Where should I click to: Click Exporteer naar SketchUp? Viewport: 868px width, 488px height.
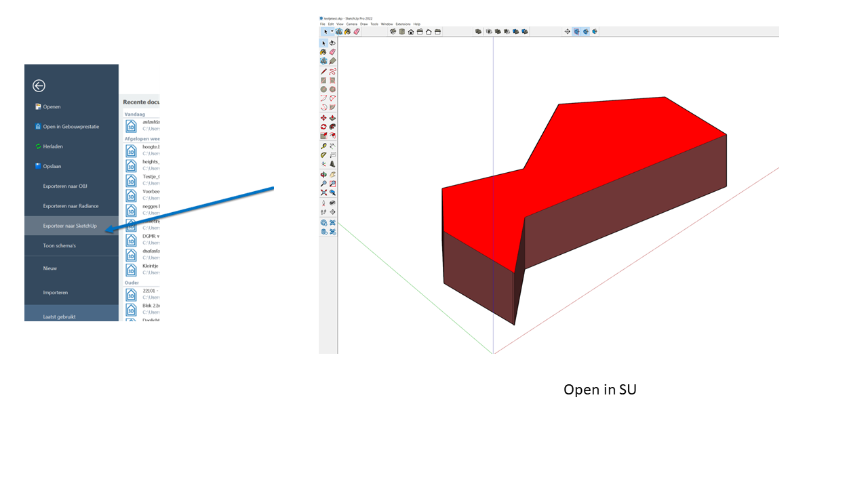(x=70, y=226)
